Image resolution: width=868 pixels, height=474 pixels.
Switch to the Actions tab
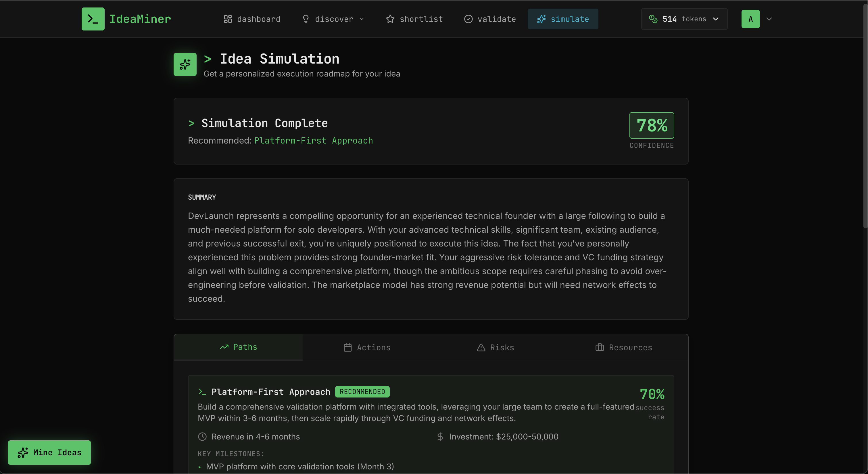click(367, 347)
